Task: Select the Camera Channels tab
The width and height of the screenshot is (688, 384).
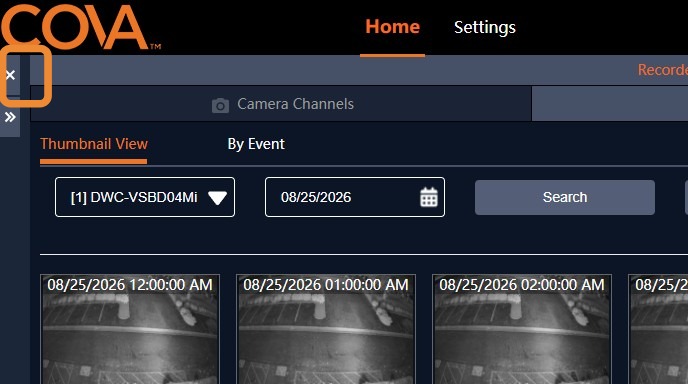Action: click(x=281, y=104)
